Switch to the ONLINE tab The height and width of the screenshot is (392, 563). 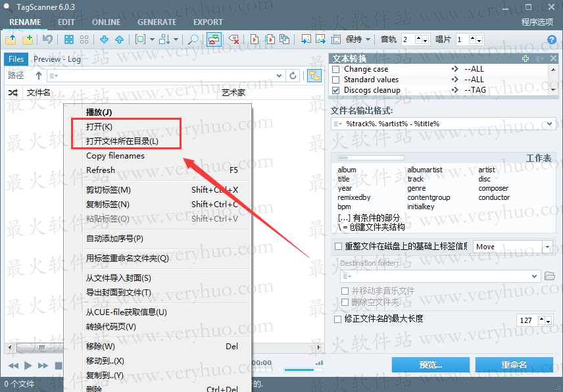coord(107,22)
